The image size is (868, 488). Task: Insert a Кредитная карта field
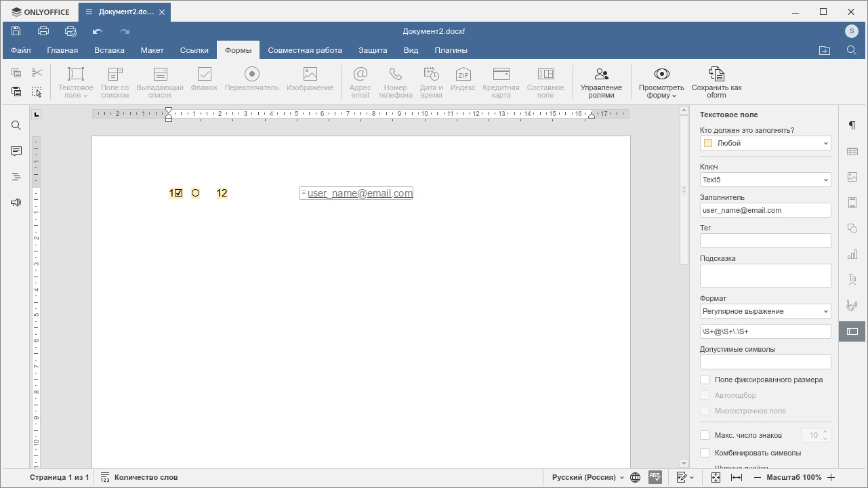(501, 83)
